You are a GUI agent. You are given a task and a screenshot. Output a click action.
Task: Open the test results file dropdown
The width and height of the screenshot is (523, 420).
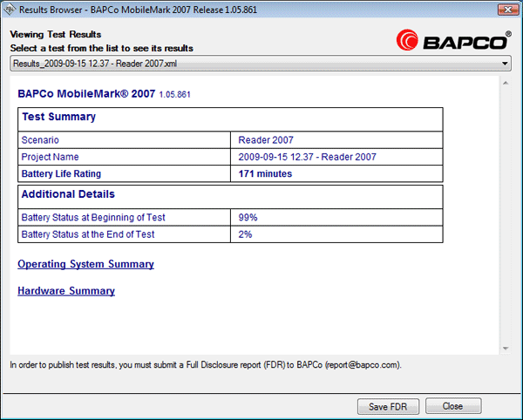[260, 64]
